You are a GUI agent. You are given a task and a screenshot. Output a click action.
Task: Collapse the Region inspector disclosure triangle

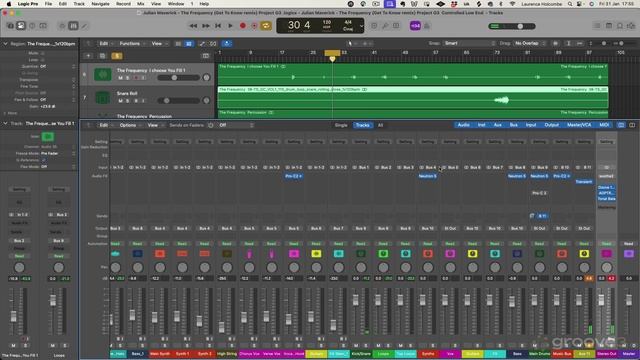5,44
